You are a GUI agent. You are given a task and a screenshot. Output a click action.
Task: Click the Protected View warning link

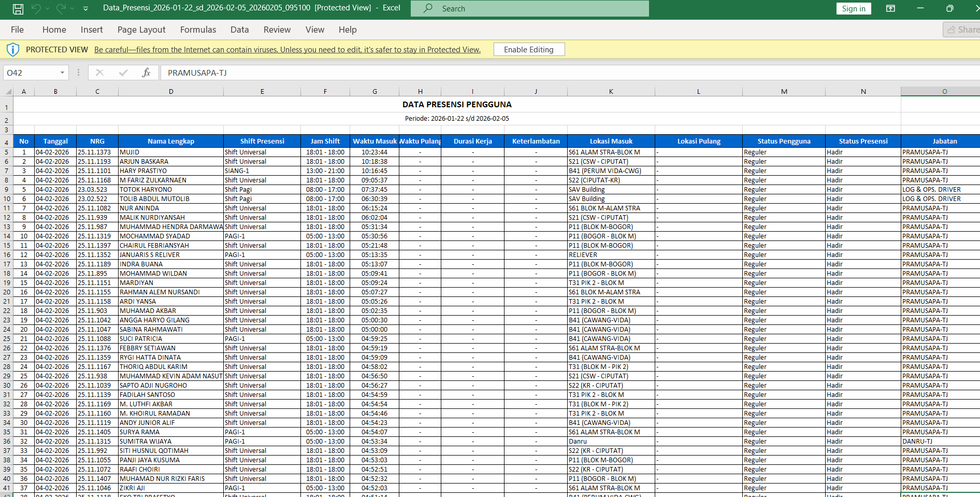click(x=287, y=50)
